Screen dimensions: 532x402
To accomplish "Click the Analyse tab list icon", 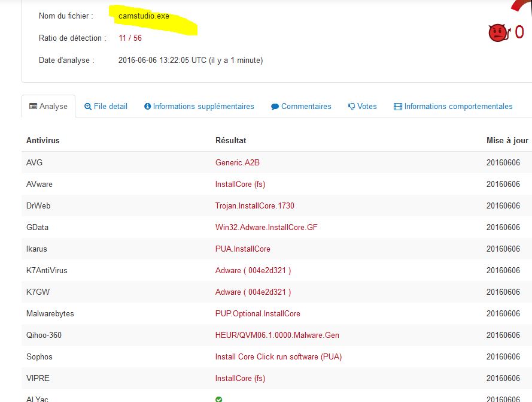I will (x=33, y=107).
